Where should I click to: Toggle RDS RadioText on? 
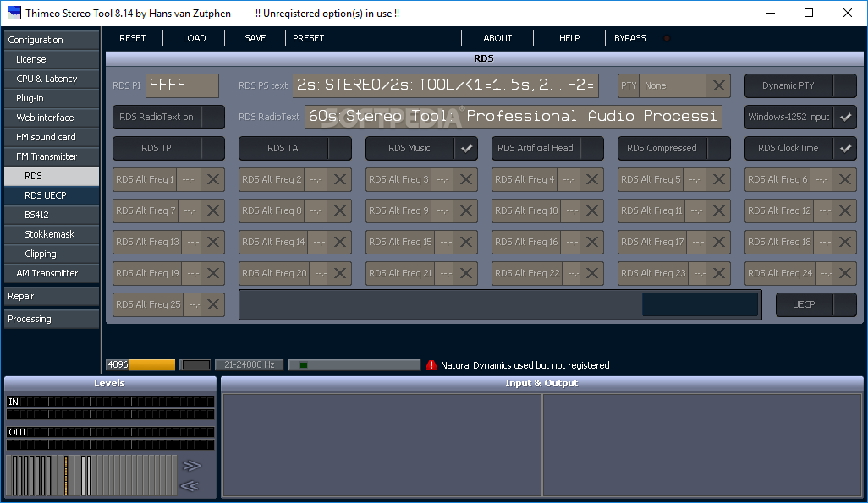[x=169, y=117]
